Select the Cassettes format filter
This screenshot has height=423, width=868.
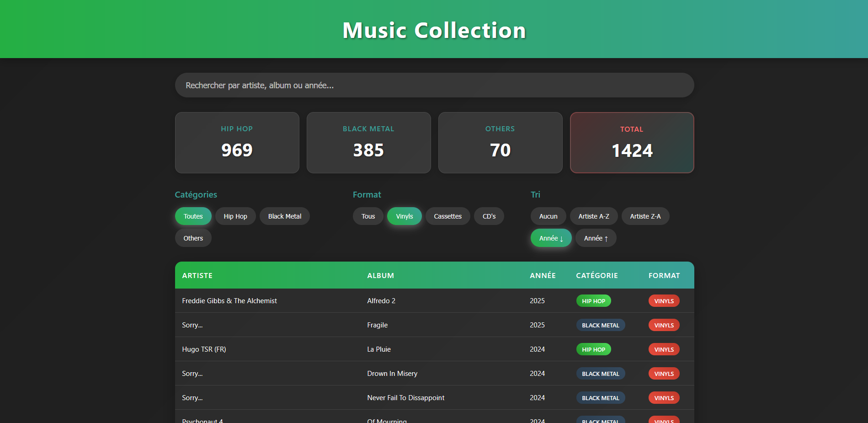(447, 216)
